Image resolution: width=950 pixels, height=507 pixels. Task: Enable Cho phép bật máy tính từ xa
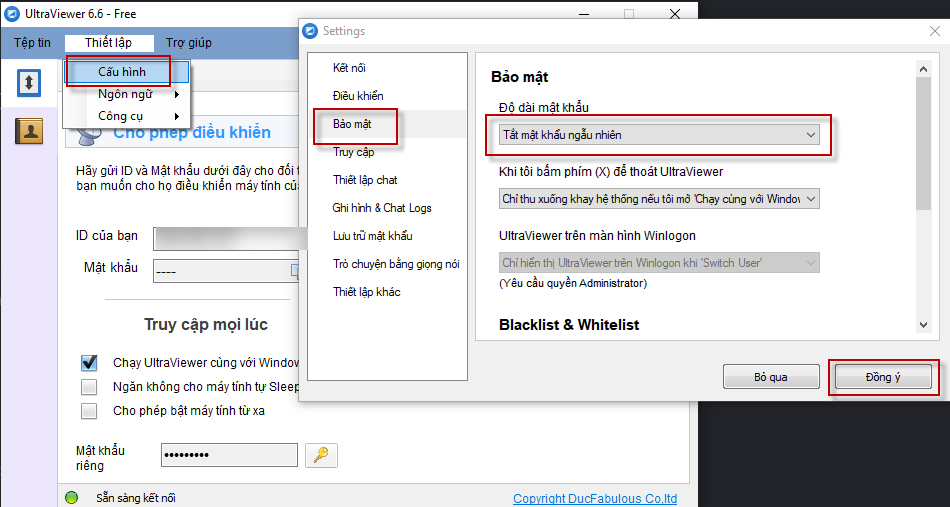coord(89,411)
